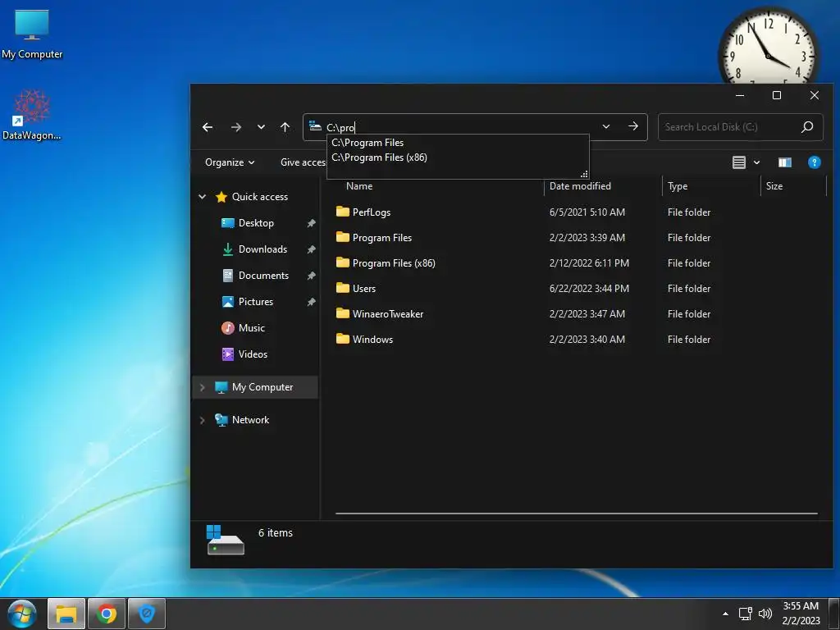Launch Chrome from the taskbar
The width and height of the screenshot is (840, 630).
[107, 614]
